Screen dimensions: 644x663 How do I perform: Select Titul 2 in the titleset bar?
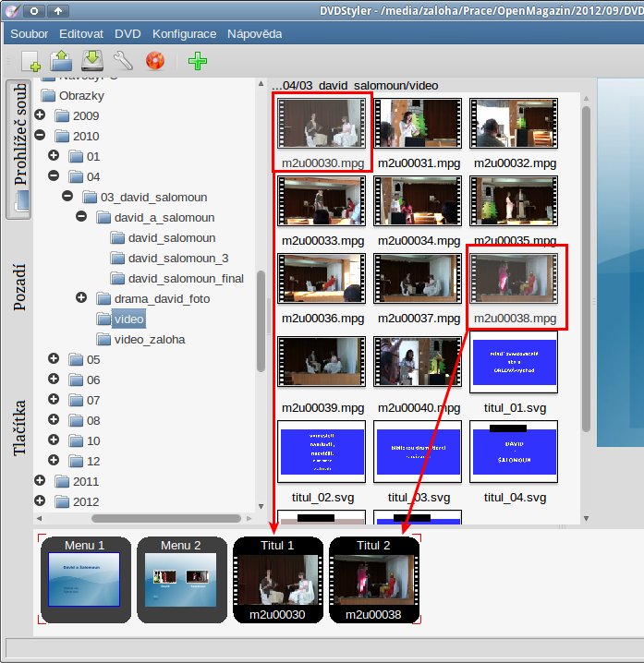pyautogui.click(x=374, y=580)
